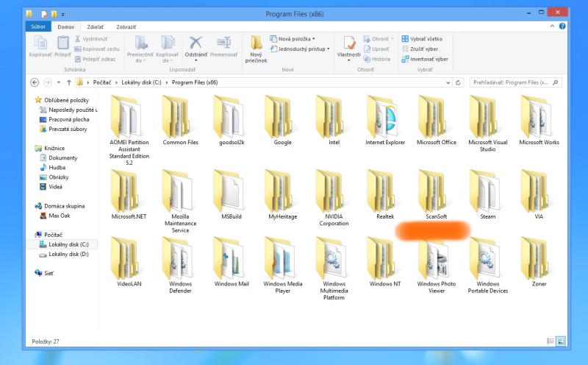Screen dimensions: 588x365
Task: Open Hudba library in the sidebar
Action: [52, 168]
